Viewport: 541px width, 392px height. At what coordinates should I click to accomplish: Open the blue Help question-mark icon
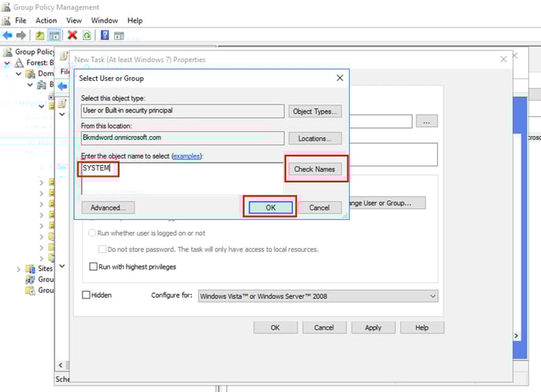click(105, 35)
